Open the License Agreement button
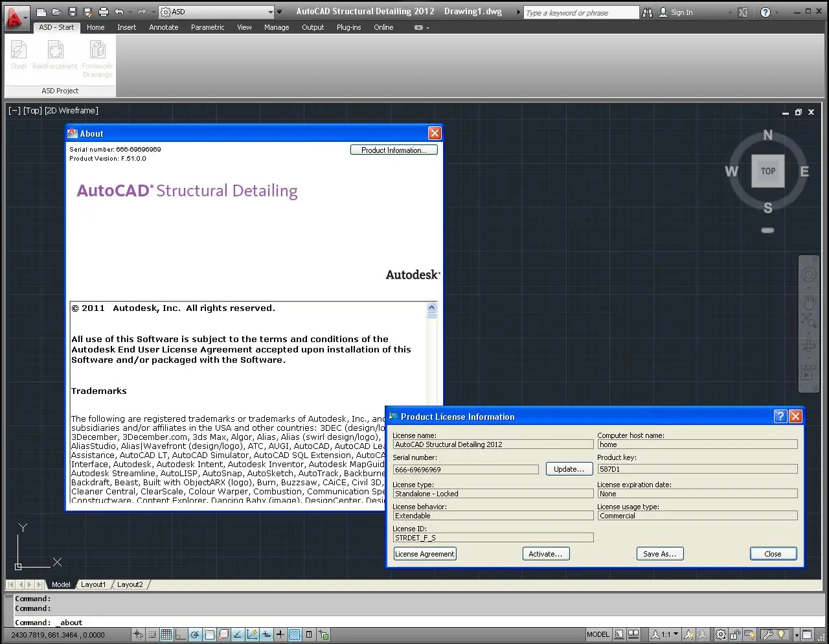Screen dimensions: 829x644 425,554
